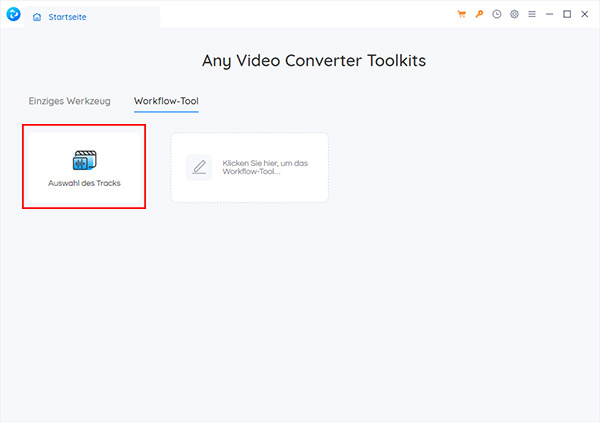Open the history clock icon
The image size is (600, 422).
click(x=497, y=15)
